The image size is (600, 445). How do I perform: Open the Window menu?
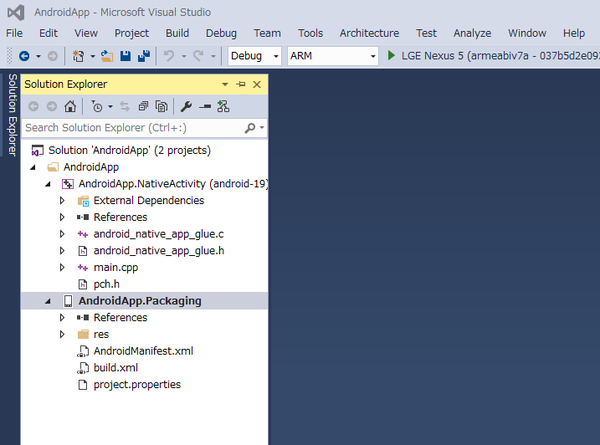(527, 33)
